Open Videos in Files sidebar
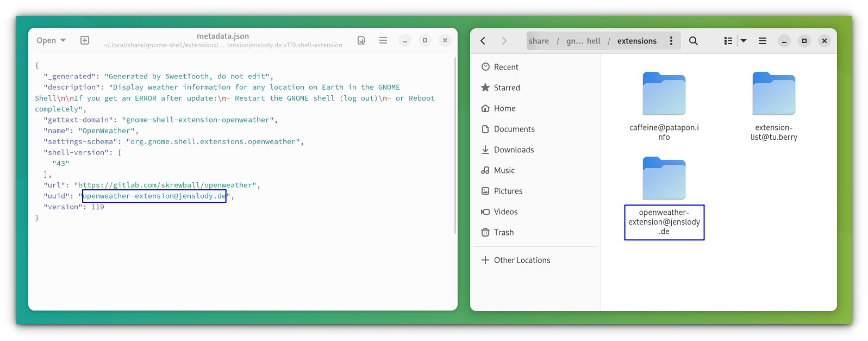The width and height of the screenshot is (868, 341). pos(535,212)
